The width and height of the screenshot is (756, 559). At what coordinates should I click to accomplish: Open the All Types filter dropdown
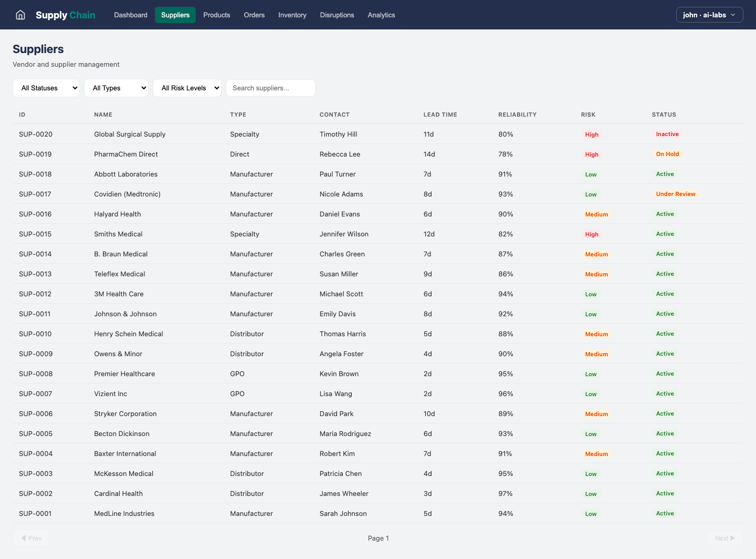[x=116, y=88]
